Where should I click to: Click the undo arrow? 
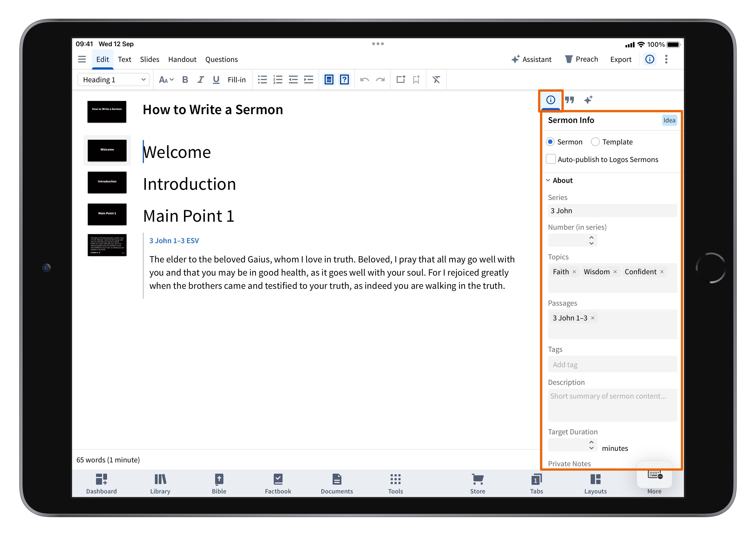(364, 80)
